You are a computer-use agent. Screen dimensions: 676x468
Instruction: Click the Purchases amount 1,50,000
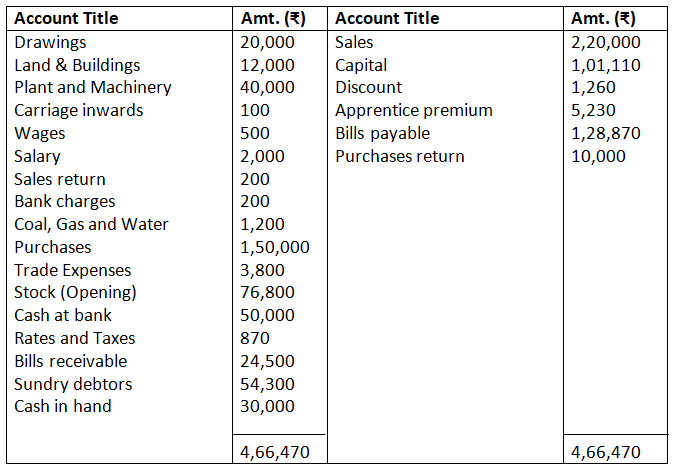275,247
